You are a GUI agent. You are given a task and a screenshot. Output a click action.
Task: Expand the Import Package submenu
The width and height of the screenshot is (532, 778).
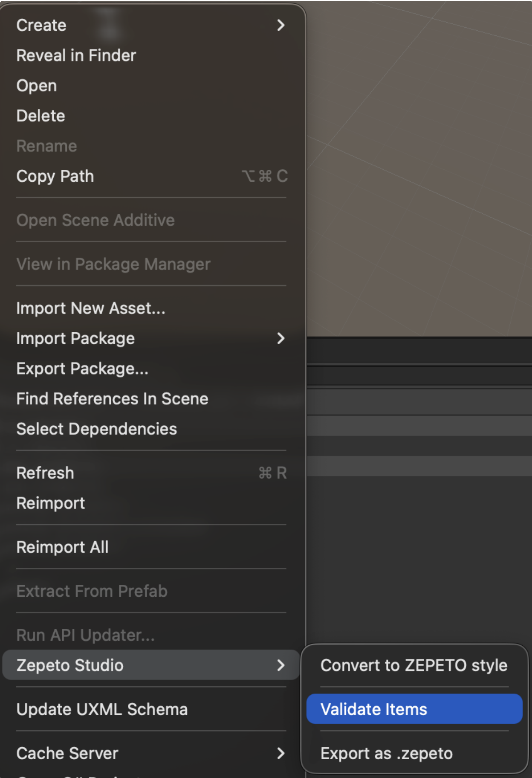click(x=151, y=339)
